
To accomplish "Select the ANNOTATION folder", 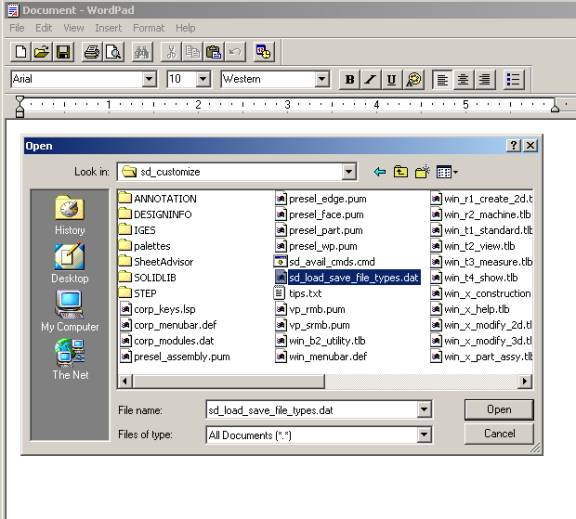I will pos(158,199).
